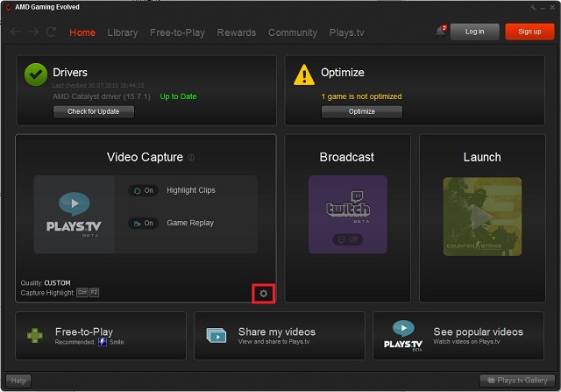Toggle Game Replay On switch

[x=143, y=224]
